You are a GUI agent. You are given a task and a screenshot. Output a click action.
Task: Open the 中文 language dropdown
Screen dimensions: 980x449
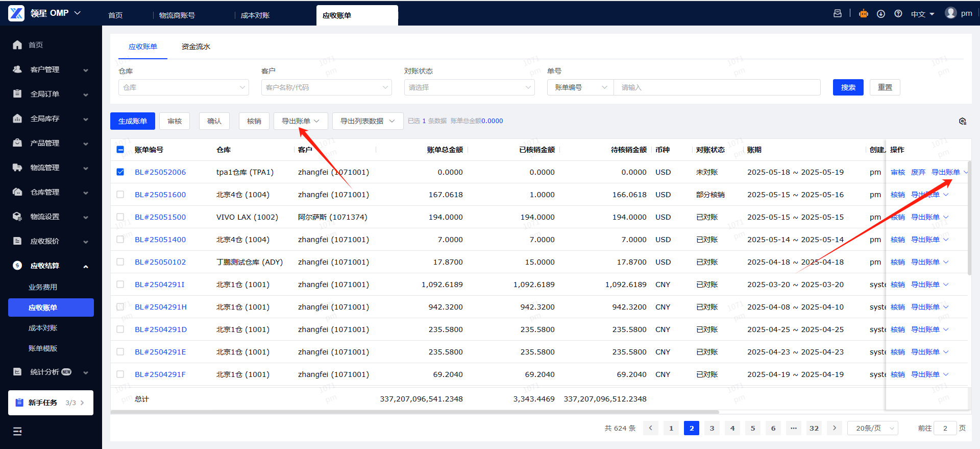[x=922, y=14]
